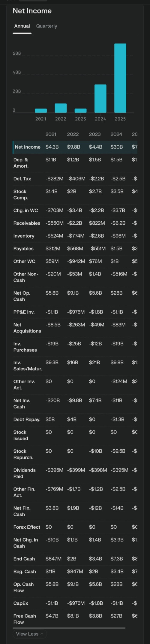Viewport: 150px width, 644px height.
Task: Switch to the Quarterly tab
Action: tap(46, 26)
